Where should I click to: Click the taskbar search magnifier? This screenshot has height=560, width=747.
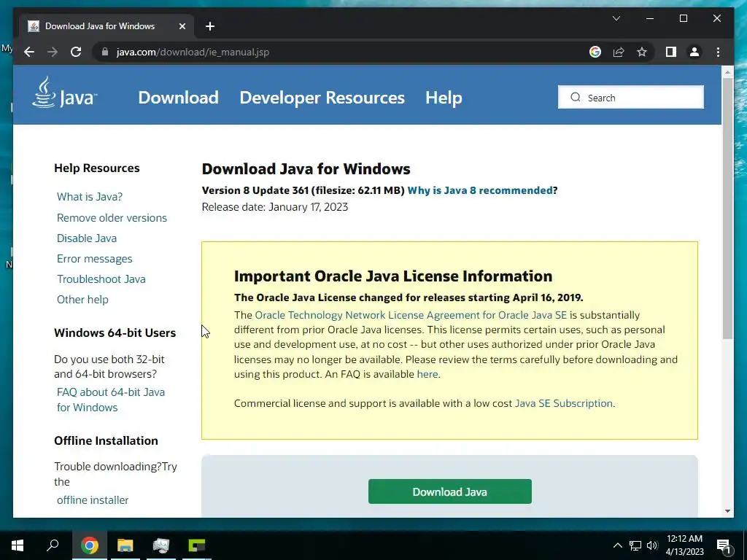pos(53,545)
